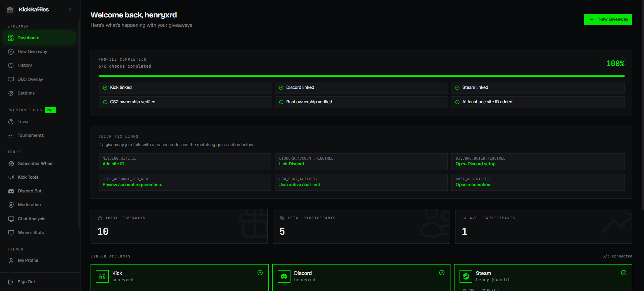Click the Dashboard grid icon
The image size is (644, 291).
click(11, 38)
